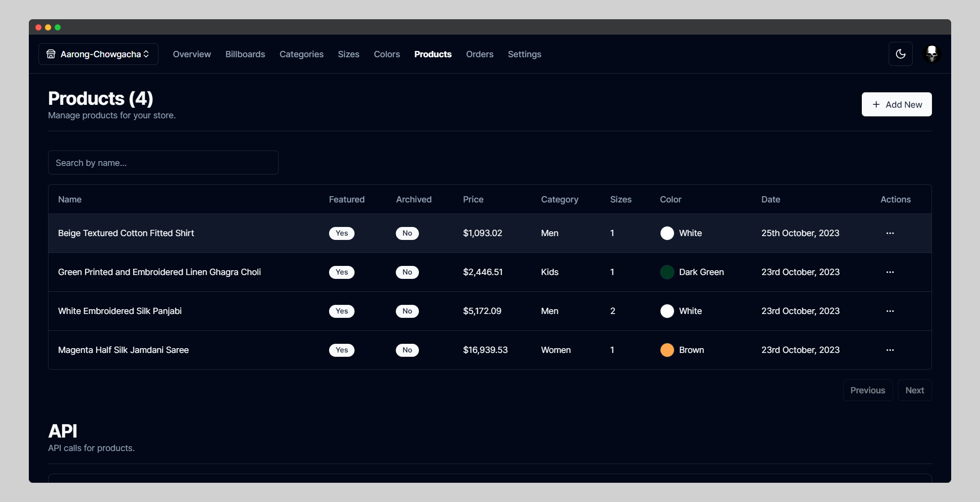The width and height of the screenshot is (980, 502).
Task: Open actions menu for White Silk Panjabi row
Action: (890, 311)
